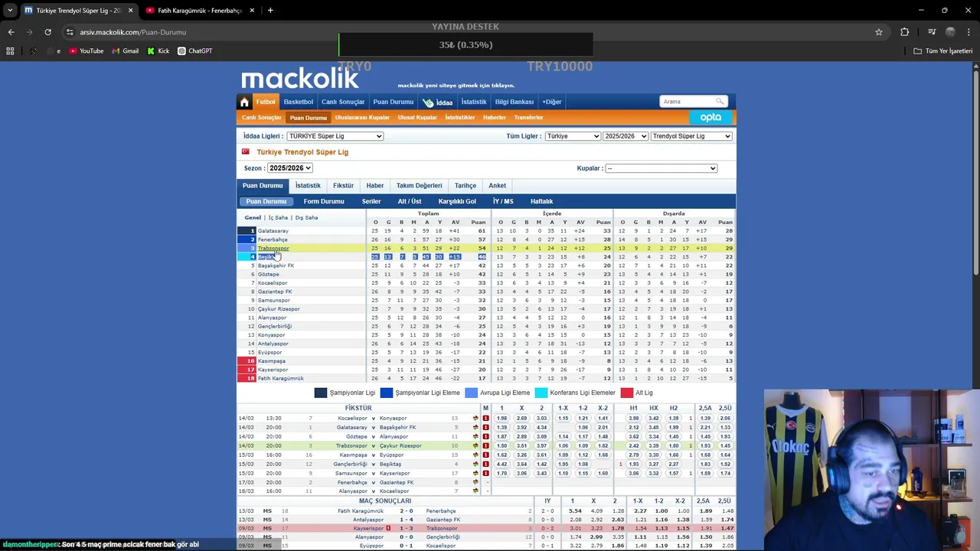
Task: Open the Karşılıklı Gol sub-tab
Action: point(457,201)
